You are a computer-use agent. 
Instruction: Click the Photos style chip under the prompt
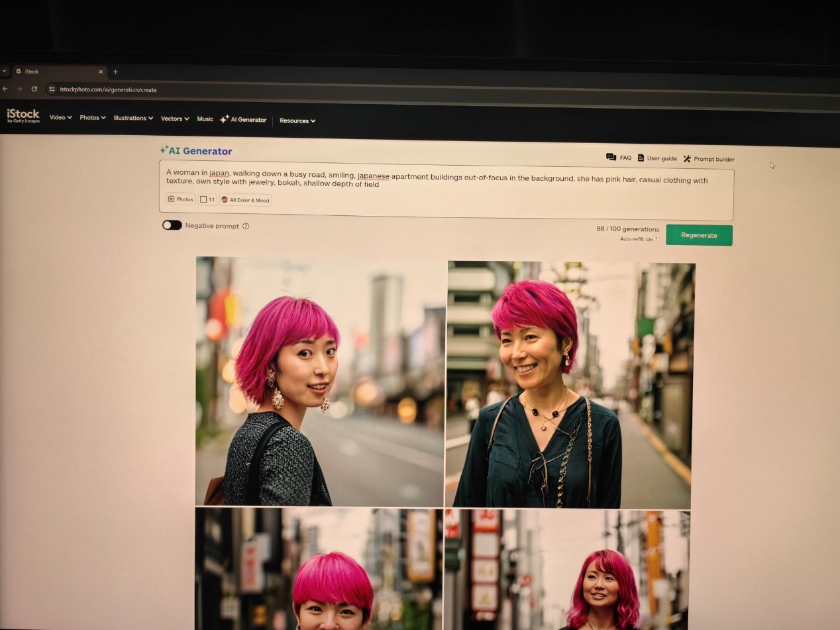pyautogui.click(x=180, y=199)
